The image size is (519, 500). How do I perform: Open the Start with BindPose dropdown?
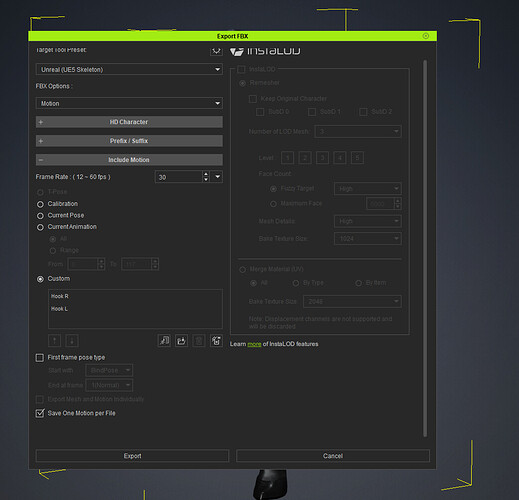click(x=109, y=370)
